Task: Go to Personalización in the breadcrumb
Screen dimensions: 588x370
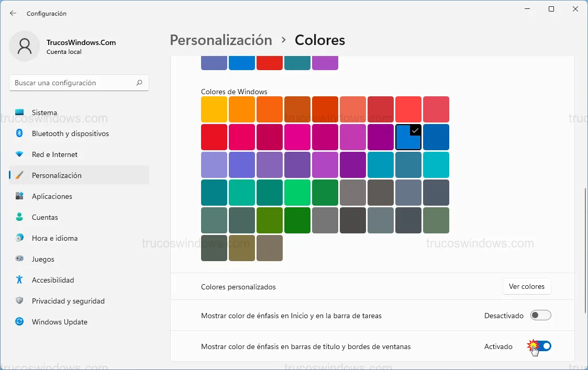Action: (x=221, y=40)
